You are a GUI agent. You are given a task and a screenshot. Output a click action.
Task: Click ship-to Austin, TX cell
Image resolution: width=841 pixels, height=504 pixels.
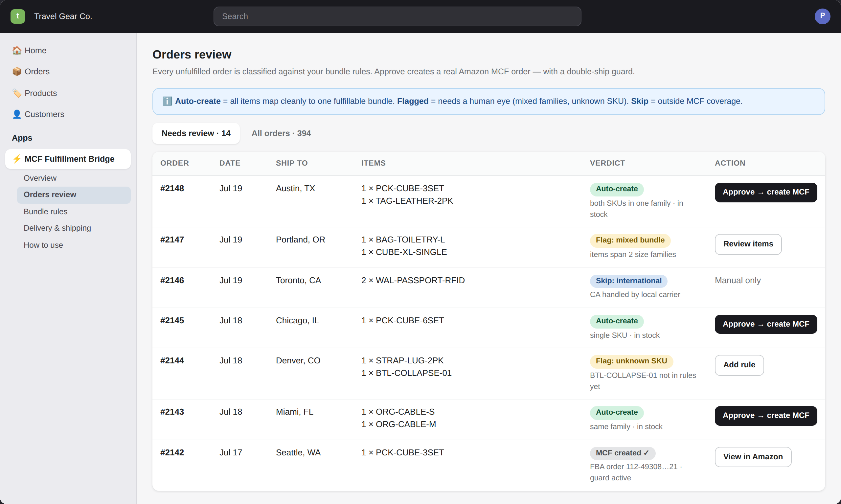(295, 189)
